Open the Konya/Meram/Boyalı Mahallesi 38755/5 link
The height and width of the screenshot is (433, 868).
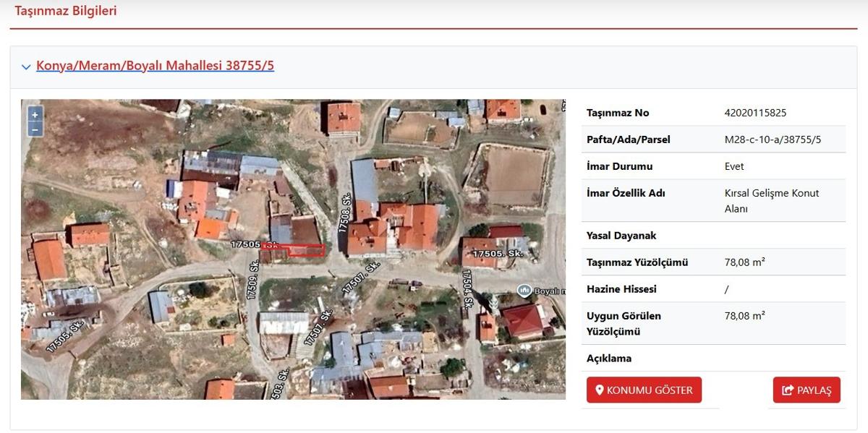tap(155, 66)
